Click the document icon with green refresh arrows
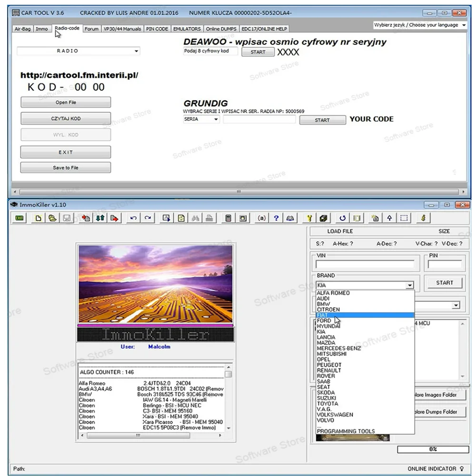The width and height of the screenshot is (476, 476). pos(181,218)
